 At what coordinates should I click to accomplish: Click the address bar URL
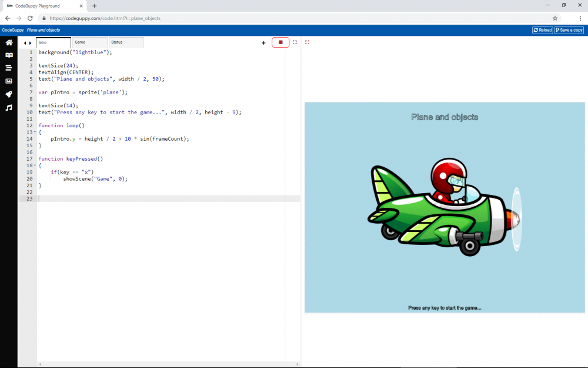point(105,18)
